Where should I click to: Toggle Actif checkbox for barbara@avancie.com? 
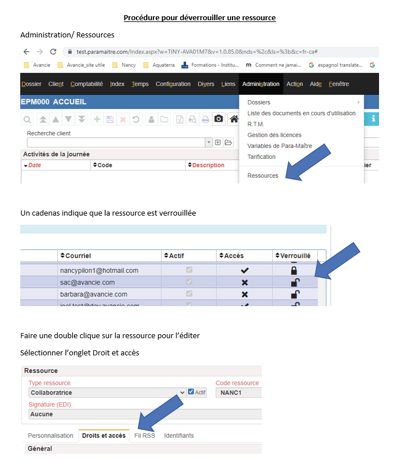click(x=189, y=294)
